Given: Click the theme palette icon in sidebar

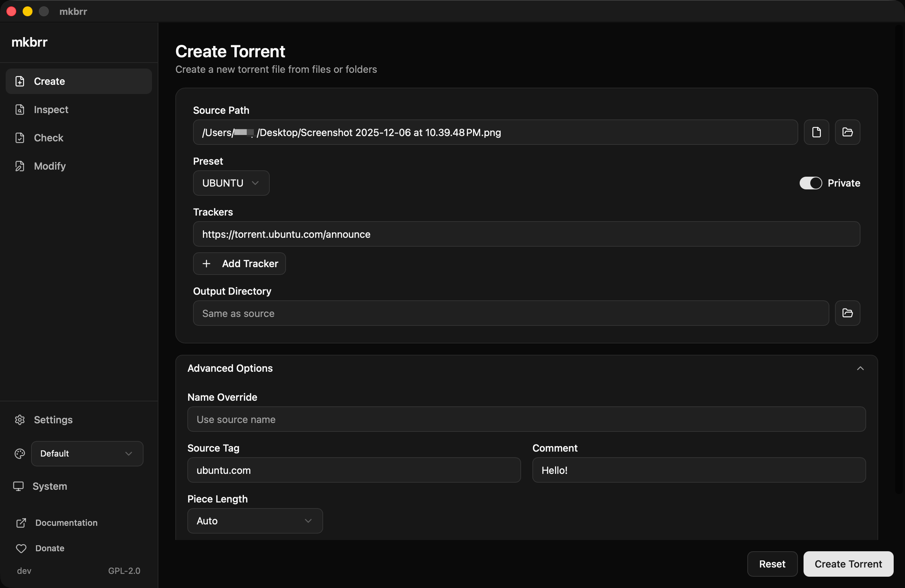Looking at the screenshot, I should (x=20, y=453).
